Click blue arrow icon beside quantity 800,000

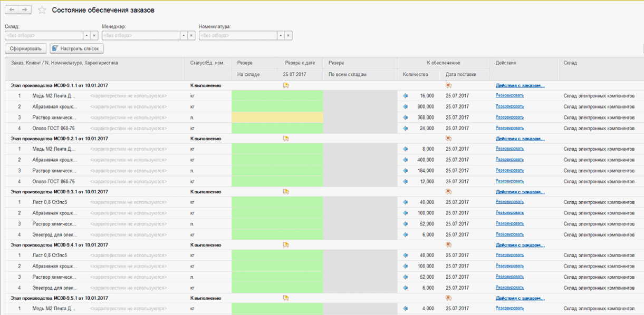(405, 106)
